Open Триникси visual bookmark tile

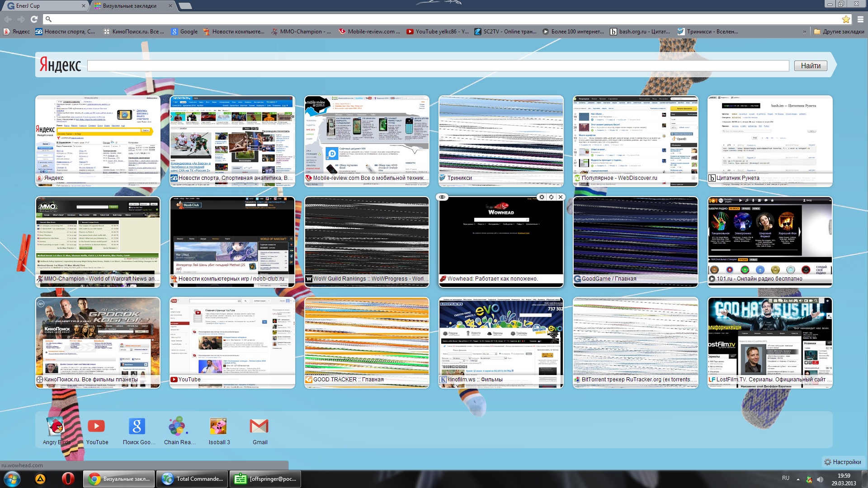pos(501,141)
